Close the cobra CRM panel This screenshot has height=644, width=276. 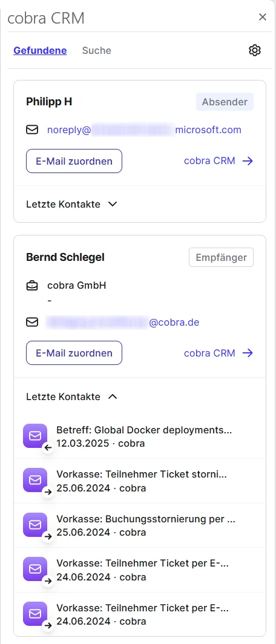pos(263,17)
